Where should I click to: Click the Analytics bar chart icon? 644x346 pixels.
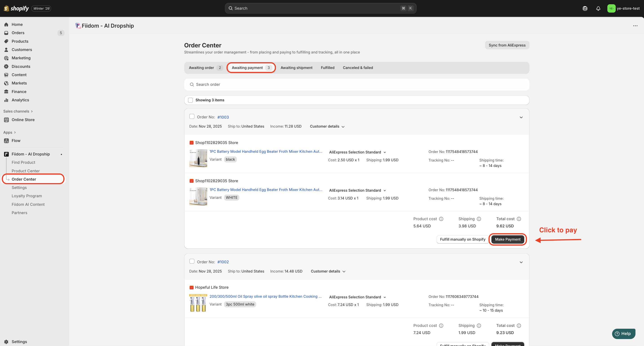pos(6,100)
